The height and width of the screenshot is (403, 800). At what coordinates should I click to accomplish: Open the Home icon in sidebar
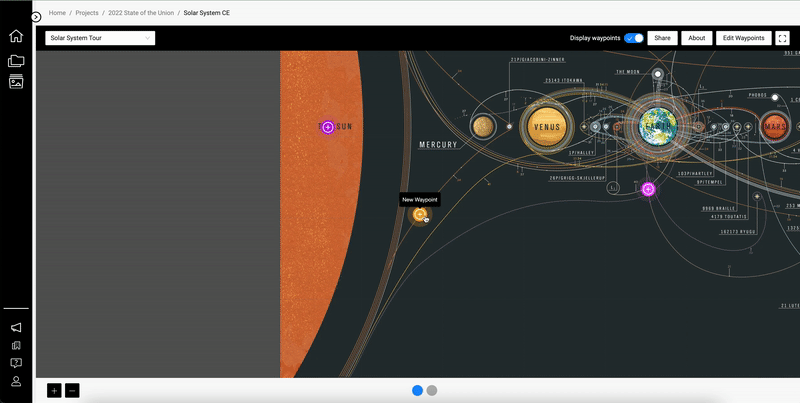tap(16, 36)
